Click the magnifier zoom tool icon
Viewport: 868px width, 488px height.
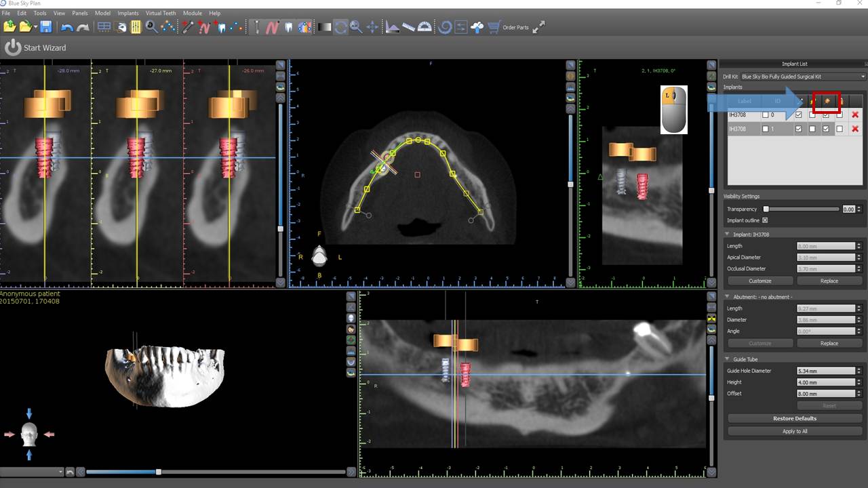tap(356, 27)
